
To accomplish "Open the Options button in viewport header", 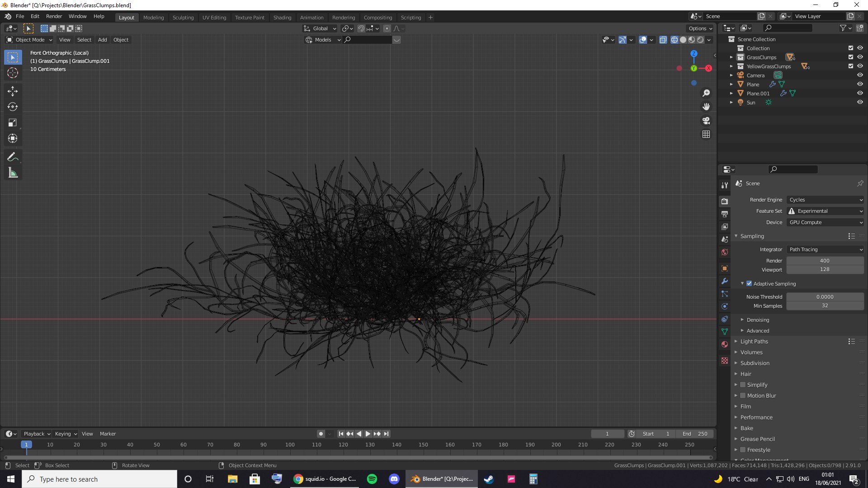I will coord(700,28).
